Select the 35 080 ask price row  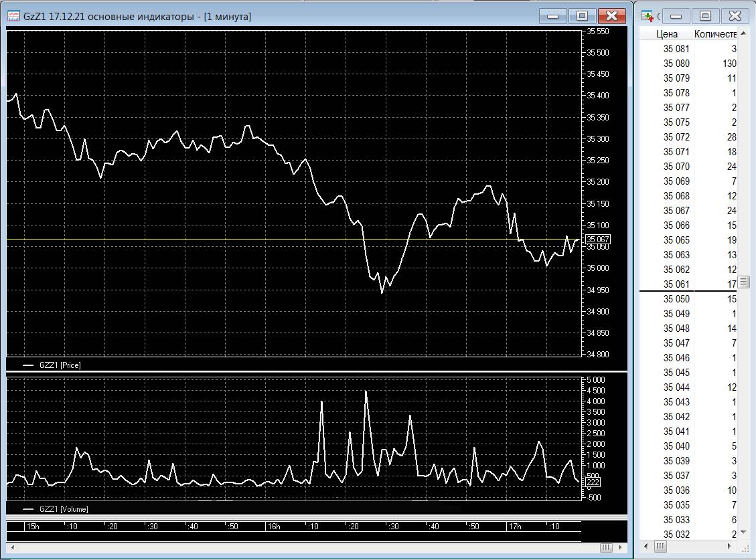[688, 64]
